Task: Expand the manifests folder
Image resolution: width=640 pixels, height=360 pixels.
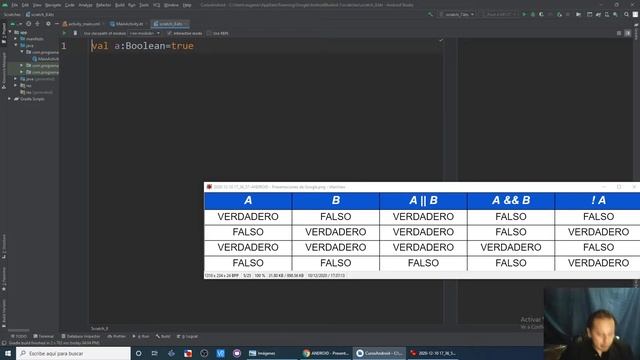Action: point(16,39)
